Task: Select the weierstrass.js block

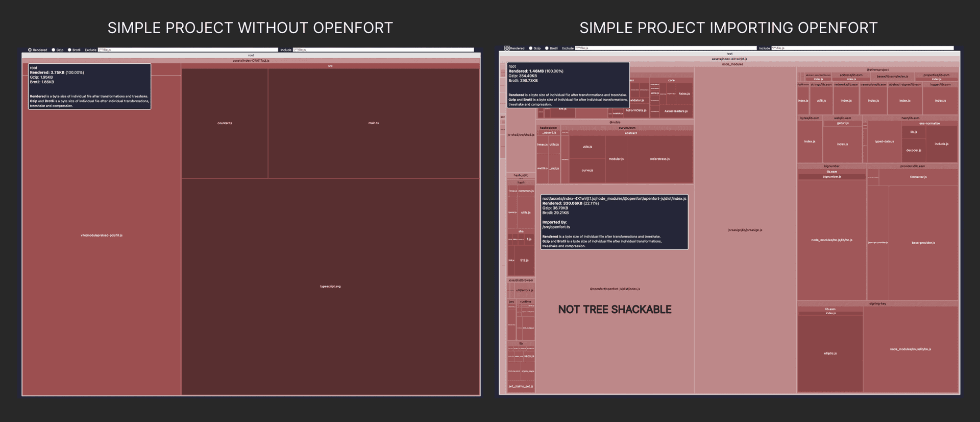Action: coord(659,159)
